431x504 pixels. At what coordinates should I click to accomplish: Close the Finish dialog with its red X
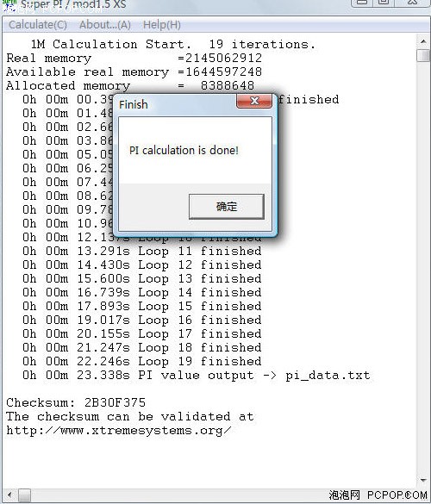click(x=254, y=101)
